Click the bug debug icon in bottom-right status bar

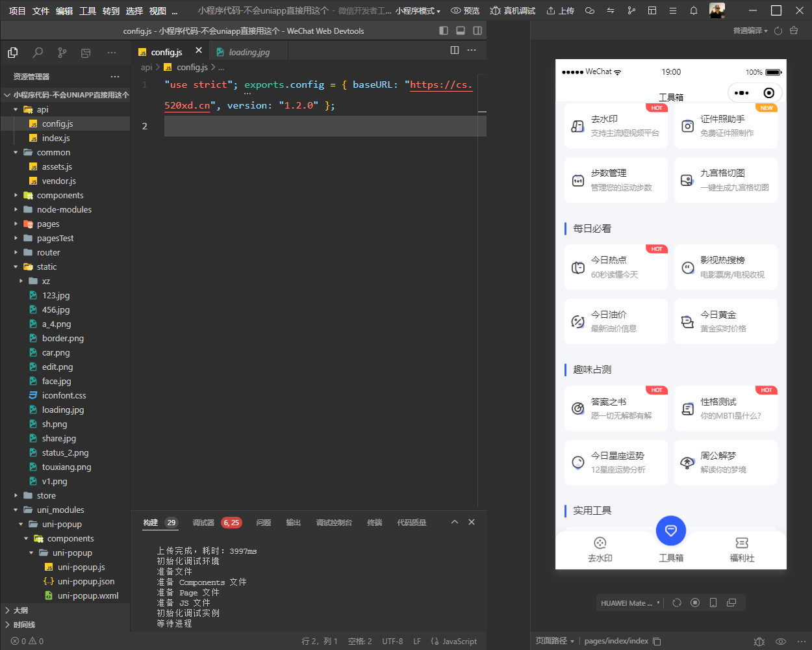[759, 641]
